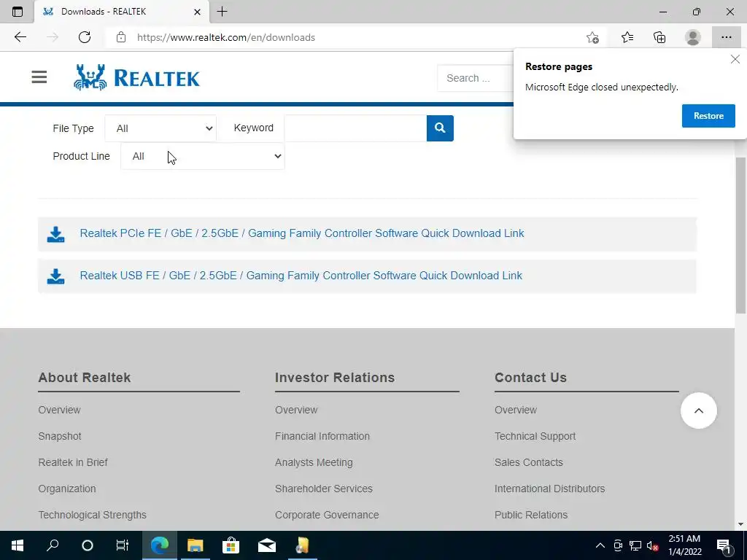
Task: Open Corporate Governance link
Action: coord(327,515)
